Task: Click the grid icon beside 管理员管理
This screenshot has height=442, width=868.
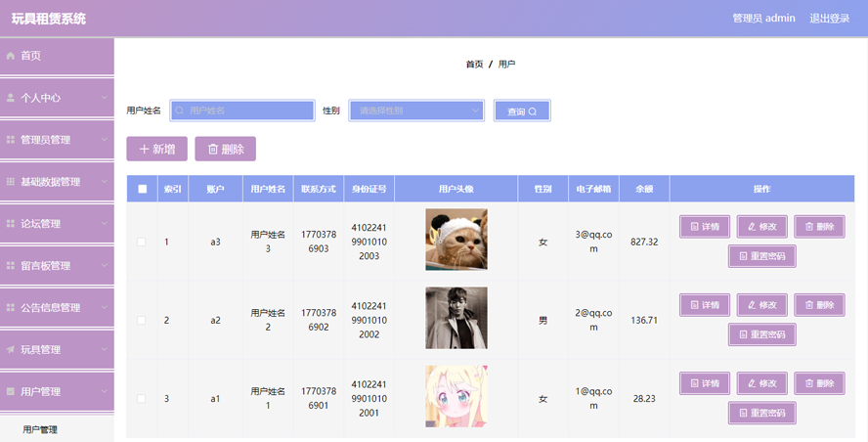Action: 10,140
